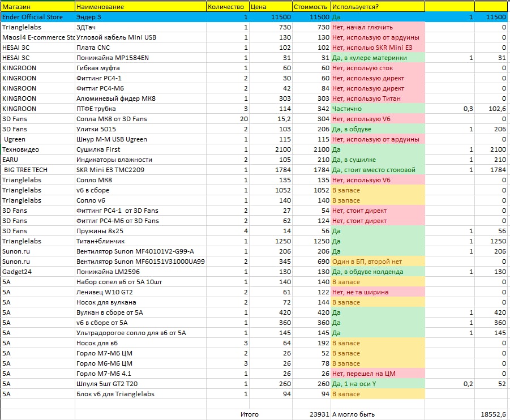Select 'Горло M7-M6 4.1' cell

(x=140, y=374)
